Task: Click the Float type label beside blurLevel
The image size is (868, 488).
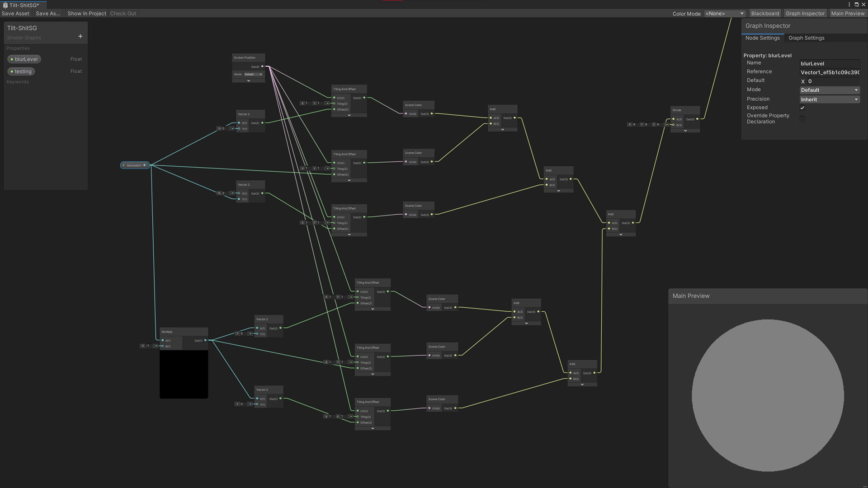Action: point(76,59)
